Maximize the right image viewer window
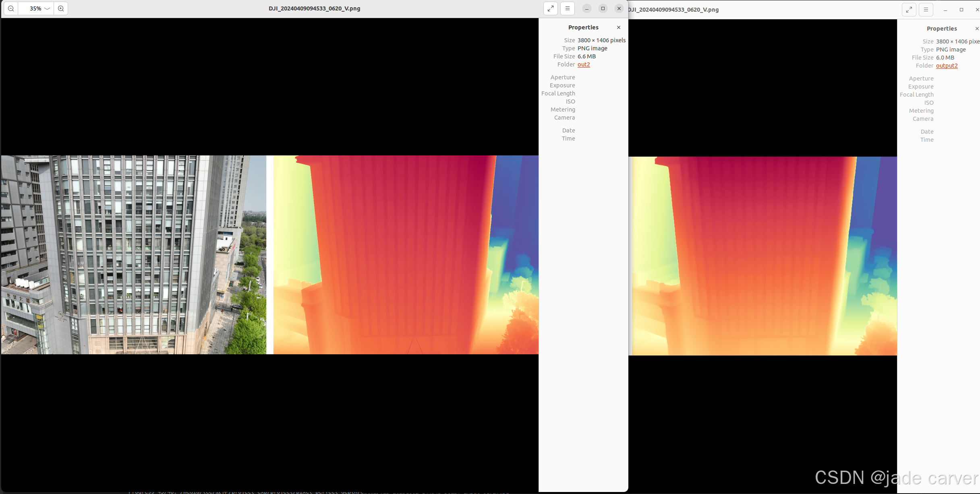 pyautogui.click(x=961, y=10)
